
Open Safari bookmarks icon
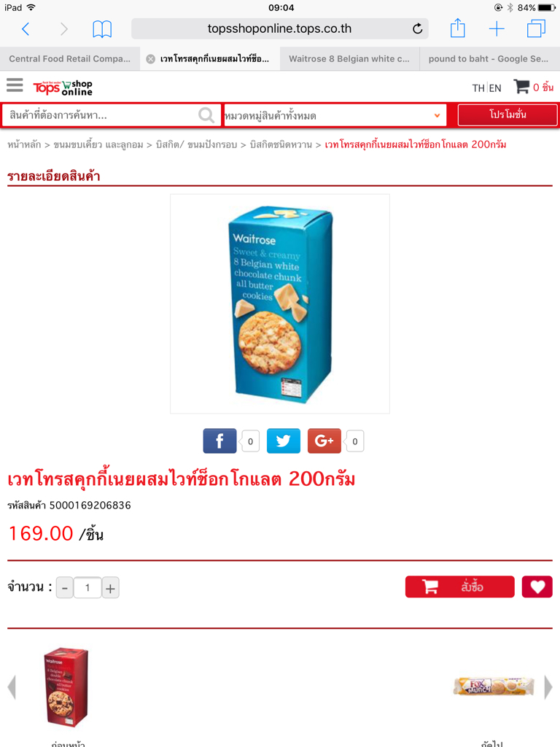click(102, 29)
